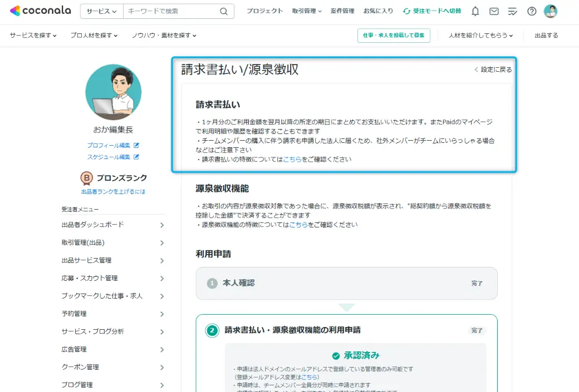Open 取引管理(出品) sidebar item

[x=113, y=242]
